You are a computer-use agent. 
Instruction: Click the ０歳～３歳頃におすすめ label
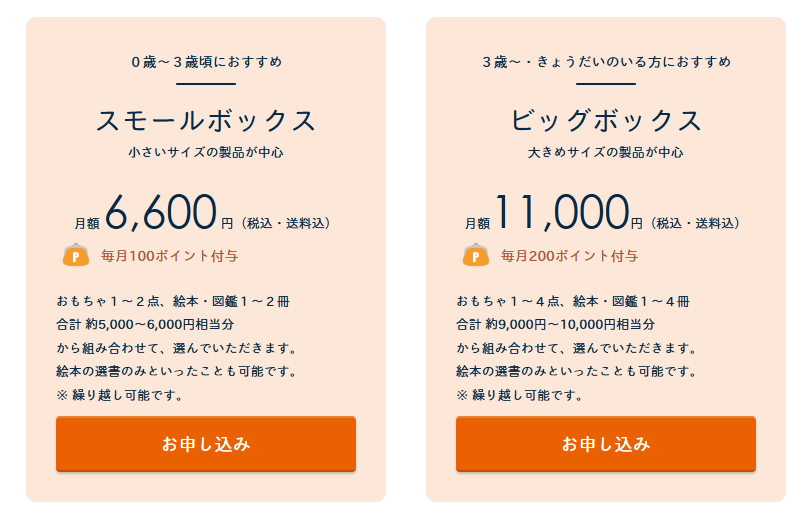(206, 62)
